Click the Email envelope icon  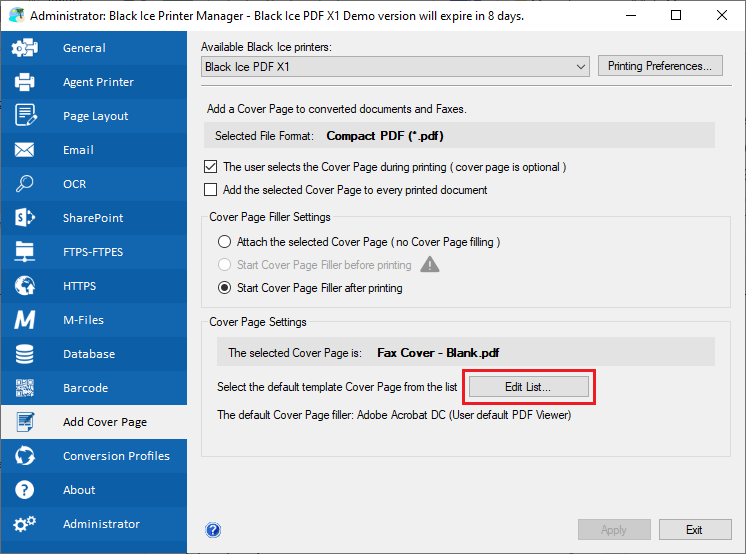pyautogui.click(x=25, y=150)
